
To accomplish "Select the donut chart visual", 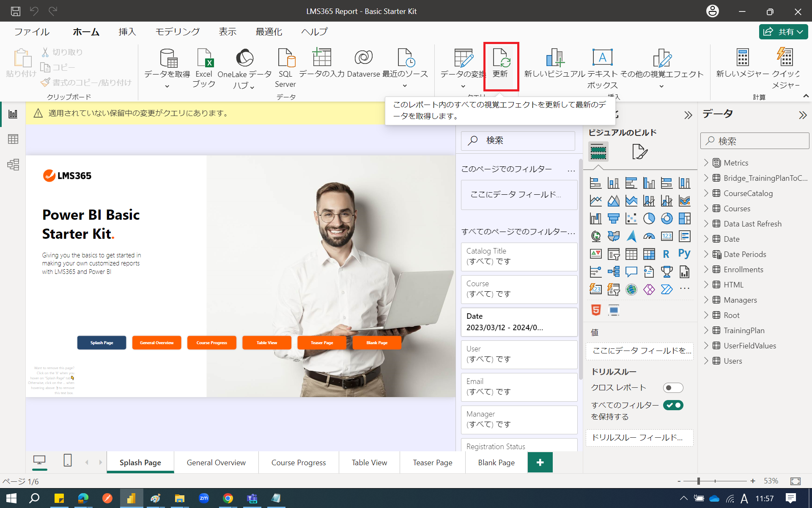I will [667, 218].
